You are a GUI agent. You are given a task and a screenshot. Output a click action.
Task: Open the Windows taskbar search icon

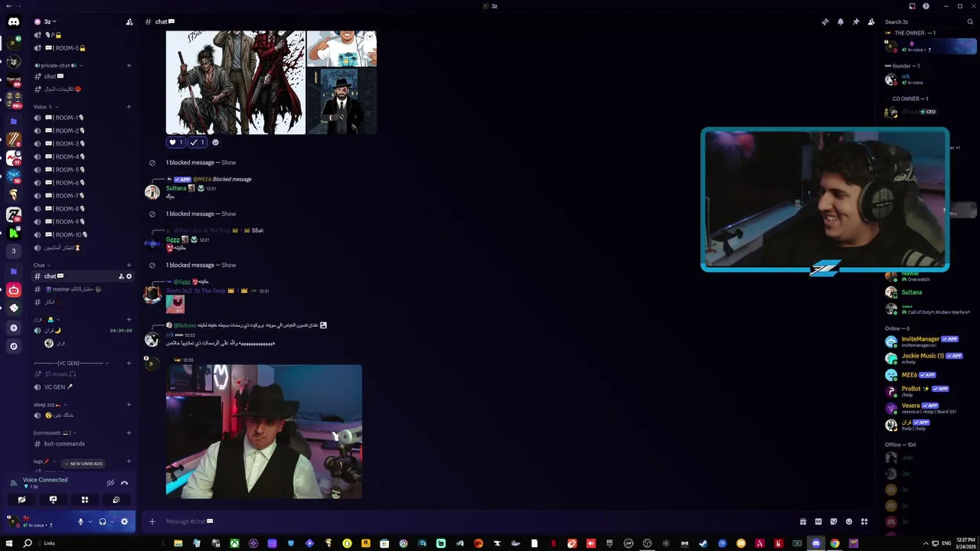28,543
